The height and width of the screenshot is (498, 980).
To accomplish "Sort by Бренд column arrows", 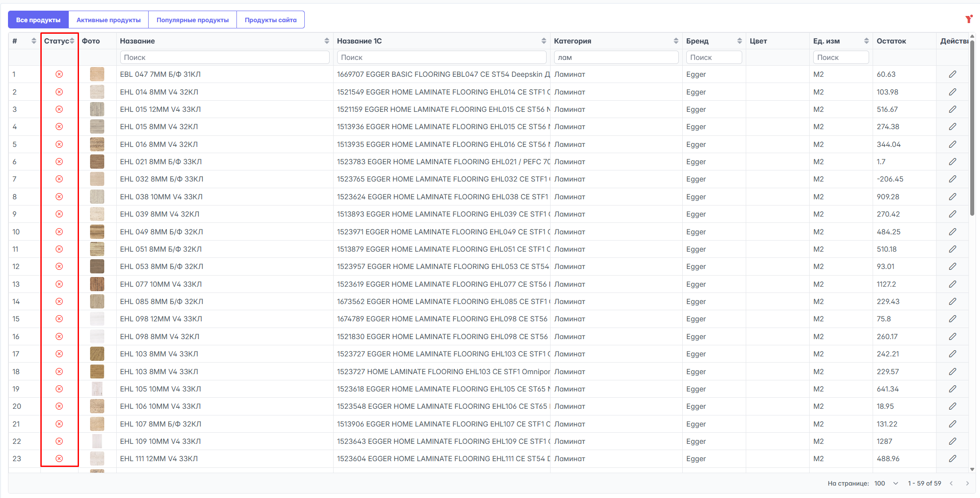I will tap(739, 41).
